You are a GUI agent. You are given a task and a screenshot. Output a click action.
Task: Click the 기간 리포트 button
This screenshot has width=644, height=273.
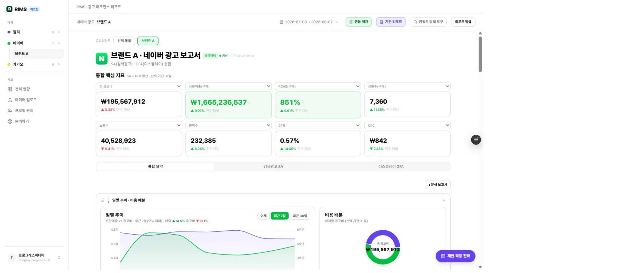tap(391, 22)
